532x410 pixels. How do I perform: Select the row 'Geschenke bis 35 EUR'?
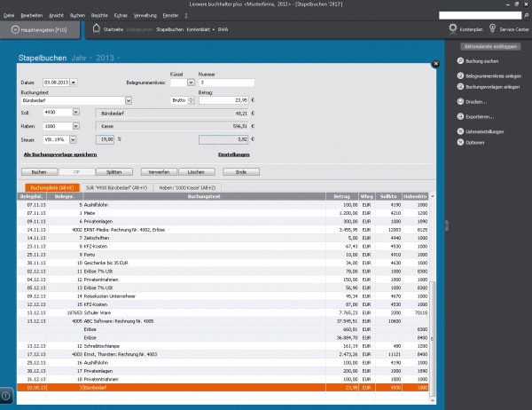223,263
